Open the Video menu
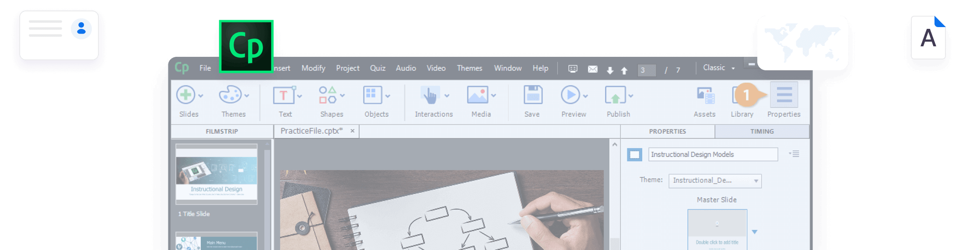This screenshot has width=980, height=250. [436, 68]
